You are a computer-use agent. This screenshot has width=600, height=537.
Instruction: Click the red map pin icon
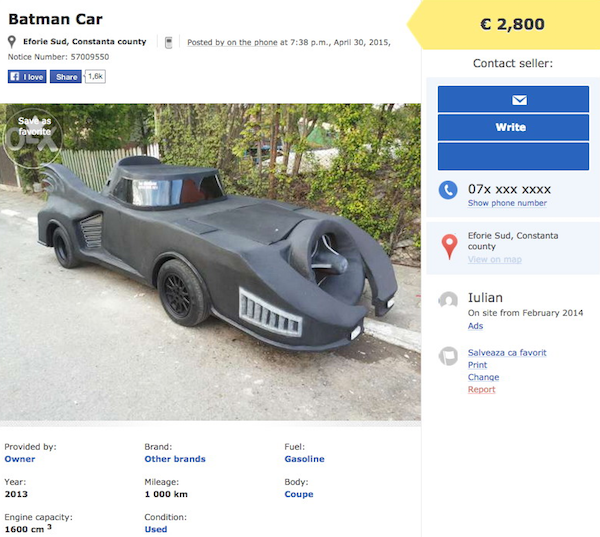click(449, 245)
